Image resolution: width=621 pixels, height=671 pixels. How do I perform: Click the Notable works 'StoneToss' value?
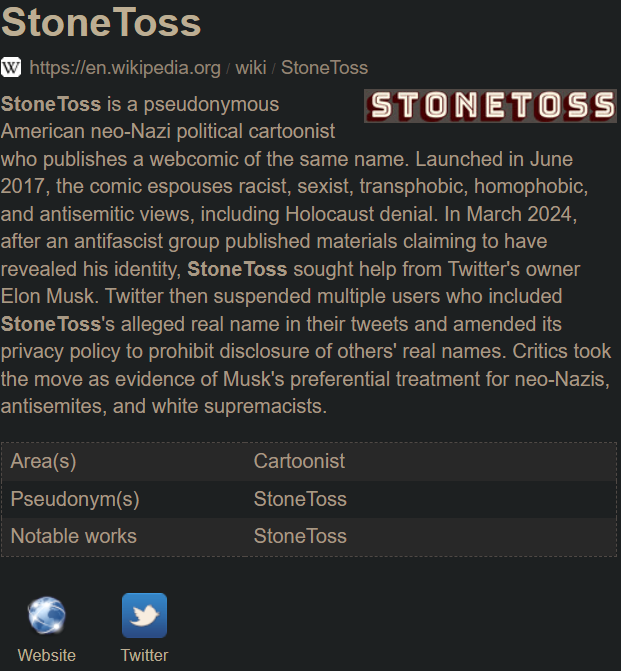coord(300,536)
